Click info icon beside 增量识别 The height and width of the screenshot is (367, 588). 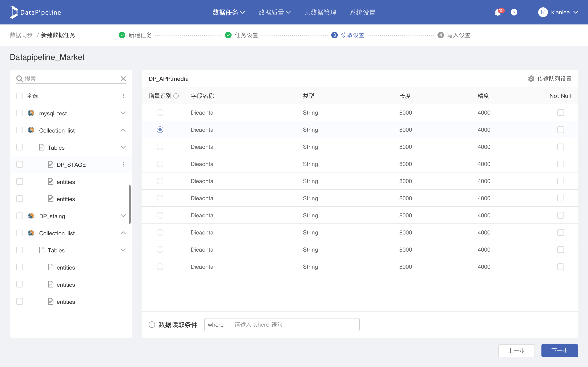176,96
